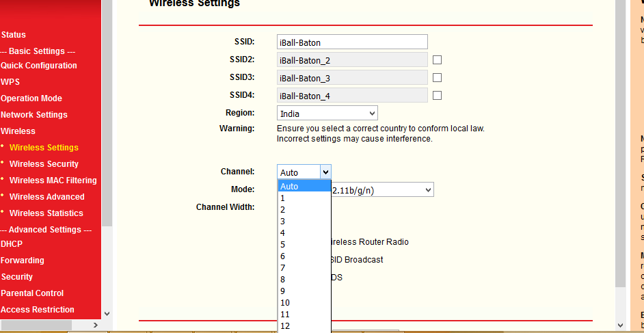Click the SSID text field
644x333 pixels.
coord(352,42)
